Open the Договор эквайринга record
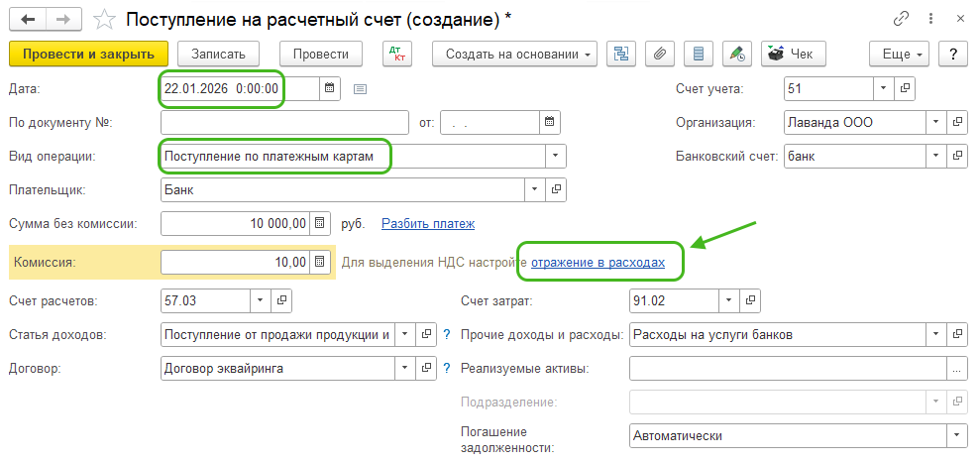This screenshot has width=980, height=462. [x=427, y=368]
